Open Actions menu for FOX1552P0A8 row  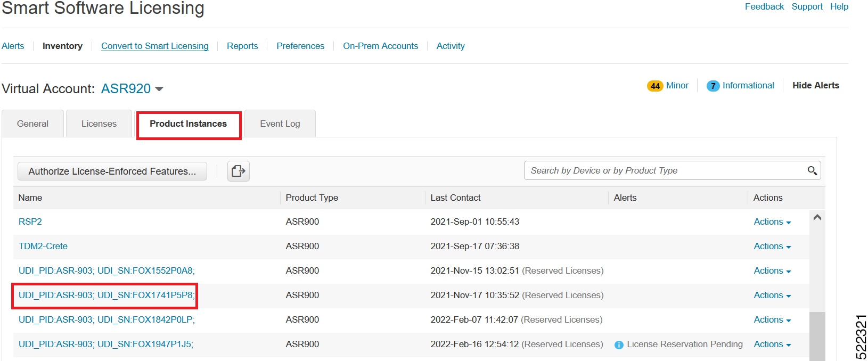(x=772, y=271)
